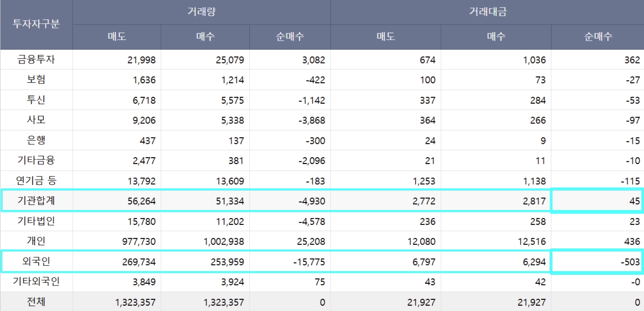
Task: Select the 연기금 등 row label
Action: 36,181
